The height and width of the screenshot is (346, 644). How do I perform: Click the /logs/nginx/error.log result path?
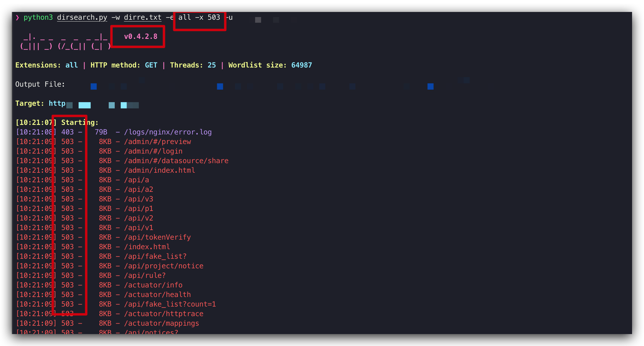click(x=168, y=132)
